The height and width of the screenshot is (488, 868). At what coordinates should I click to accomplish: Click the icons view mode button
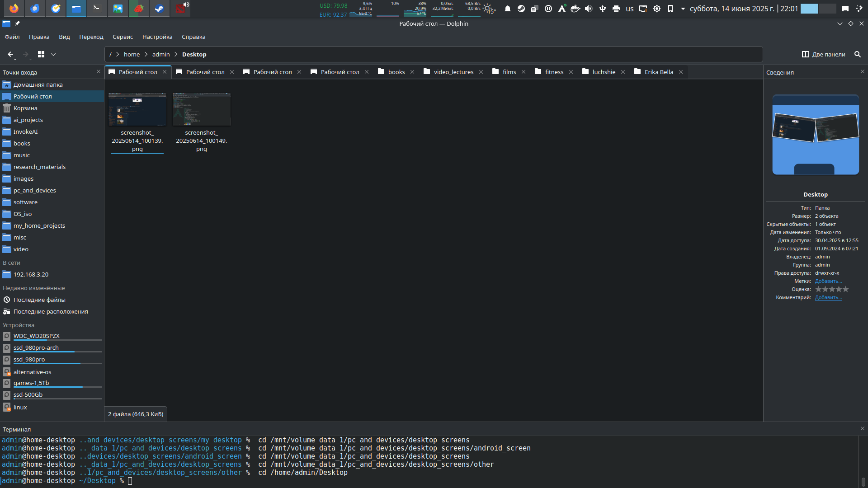41,54
